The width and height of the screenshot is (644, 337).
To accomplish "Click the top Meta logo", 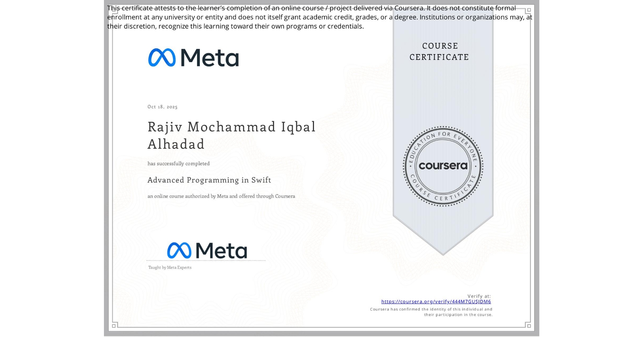I will click(x=193, y=57).
